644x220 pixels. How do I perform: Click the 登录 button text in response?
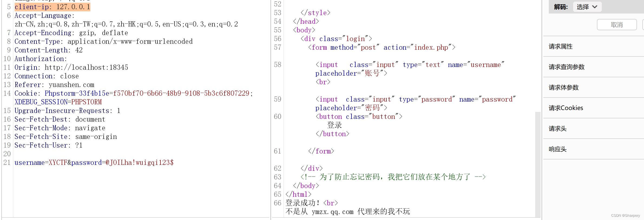coord(334,125)
